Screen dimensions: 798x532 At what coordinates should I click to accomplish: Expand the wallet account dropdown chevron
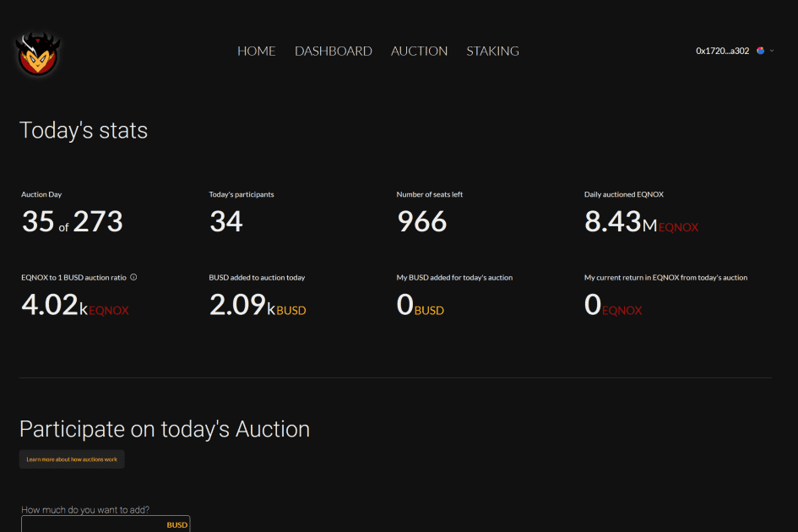click(772, 51)
